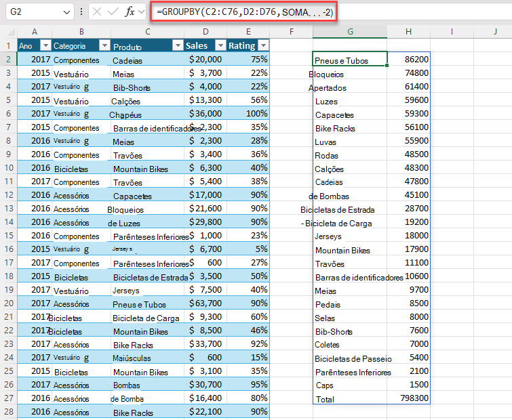Open the Ano column filter dropdown
Screen dimensions: 512x420
click(45, 45)
